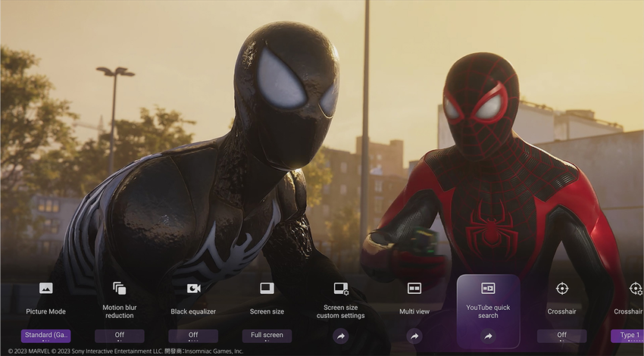Select the Motion blur reduction stacked-squares icon
Viewport: 644px width, 356px height.
click(x=120, y=289)
